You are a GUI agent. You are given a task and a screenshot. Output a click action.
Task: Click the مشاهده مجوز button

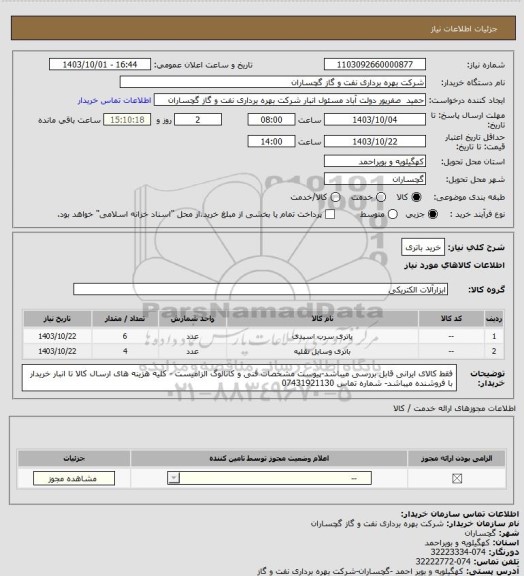74,479
